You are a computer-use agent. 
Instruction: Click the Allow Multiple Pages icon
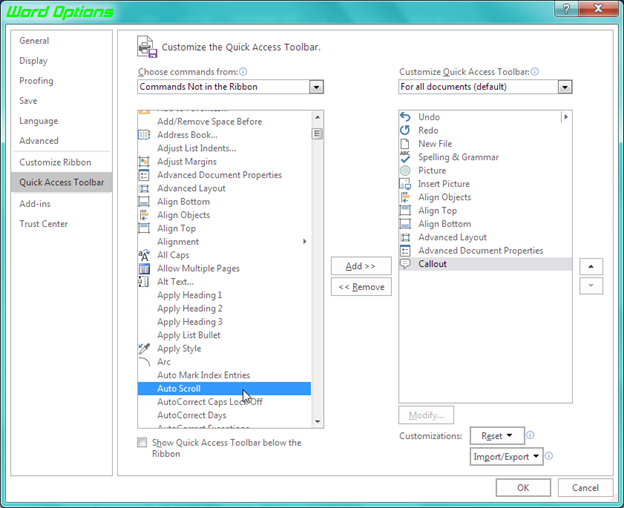(144, 269)
